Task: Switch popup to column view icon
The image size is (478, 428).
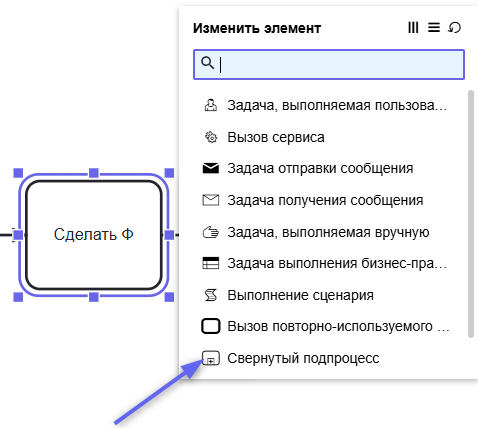Action: coord(413,27)
